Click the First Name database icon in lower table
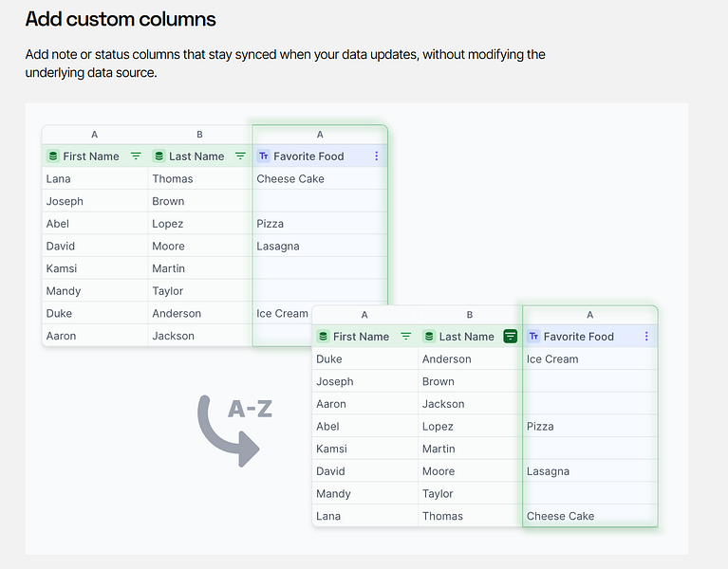The image size is (728, 569). (x=323, y=337)
